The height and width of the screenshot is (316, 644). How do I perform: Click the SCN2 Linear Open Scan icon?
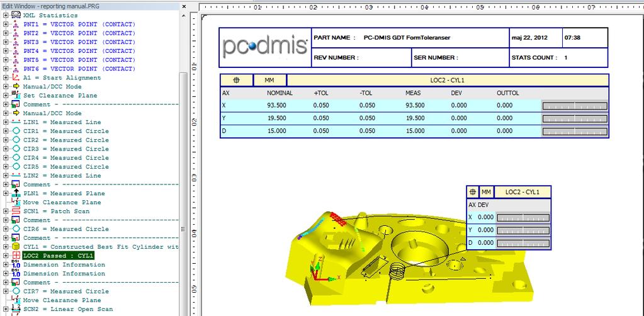pos(16,309)
